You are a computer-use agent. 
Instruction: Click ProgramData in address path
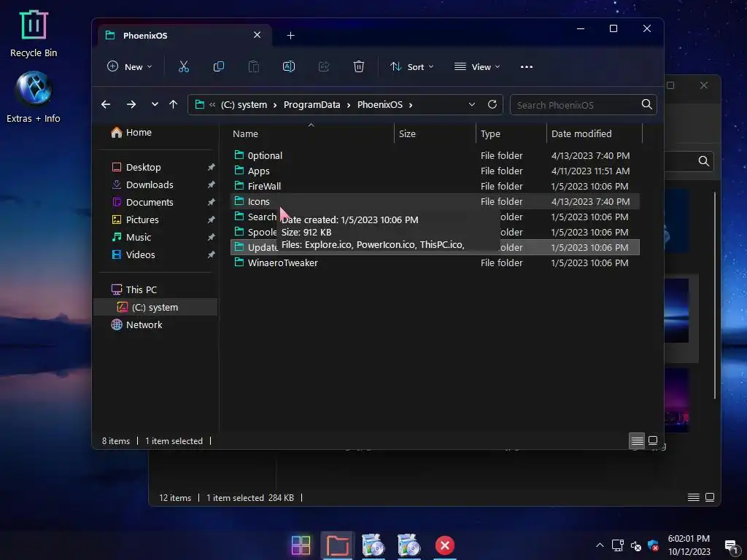pyautogui.click(x=312, y=104)
